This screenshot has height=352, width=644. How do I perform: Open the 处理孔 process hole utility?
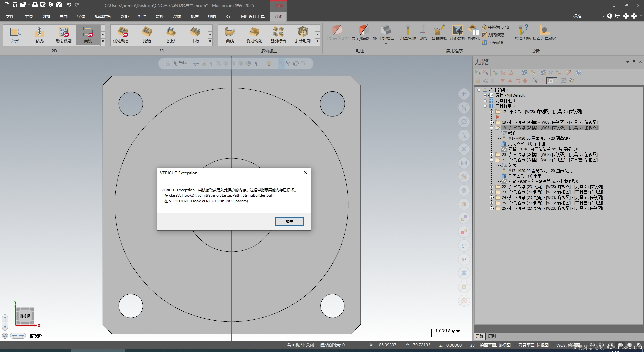click(473, 33)
